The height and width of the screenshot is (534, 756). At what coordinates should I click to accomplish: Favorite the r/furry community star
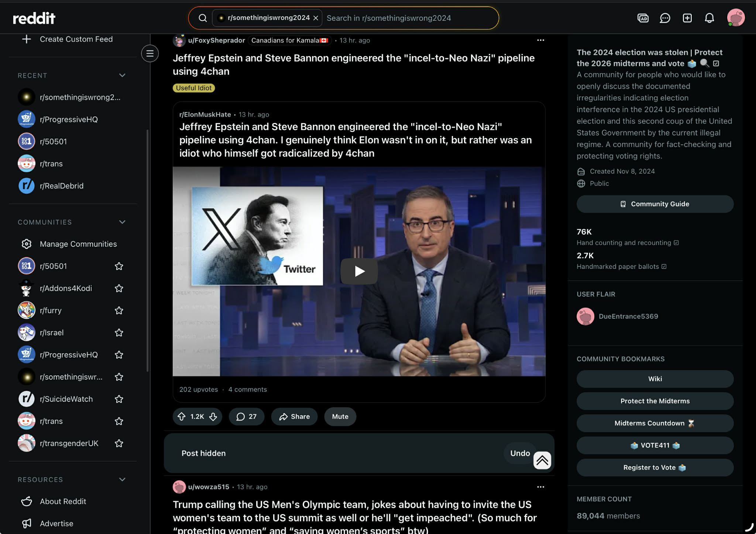click(119, 311)
